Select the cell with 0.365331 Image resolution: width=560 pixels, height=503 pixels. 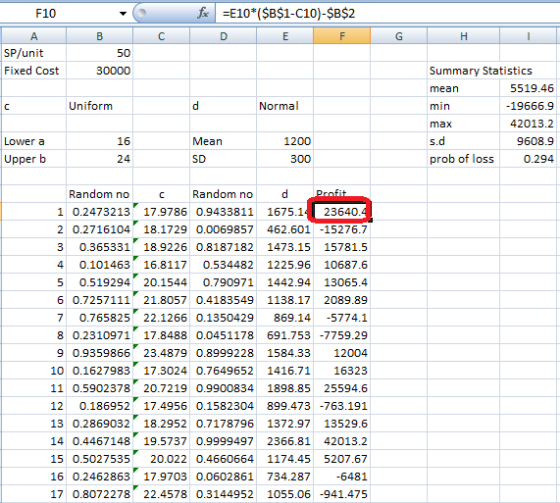pos(99,247)
